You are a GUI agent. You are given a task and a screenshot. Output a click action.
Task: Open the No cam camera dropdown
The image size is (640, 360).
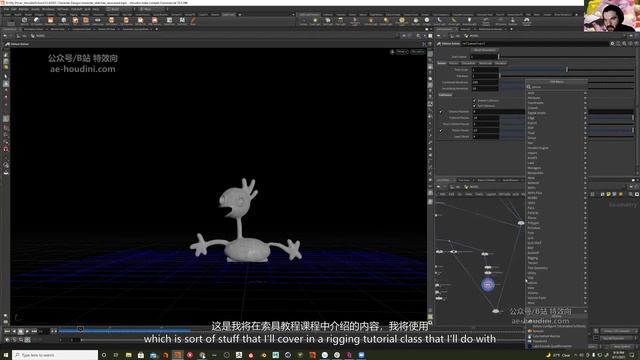[418, 52]
